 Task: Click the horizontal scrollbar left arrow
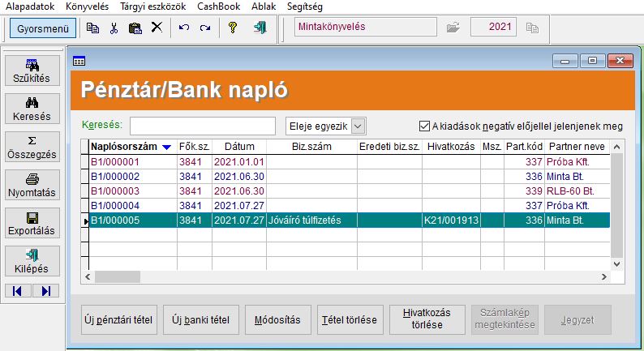pyautogui.click(x=88, y=276)
